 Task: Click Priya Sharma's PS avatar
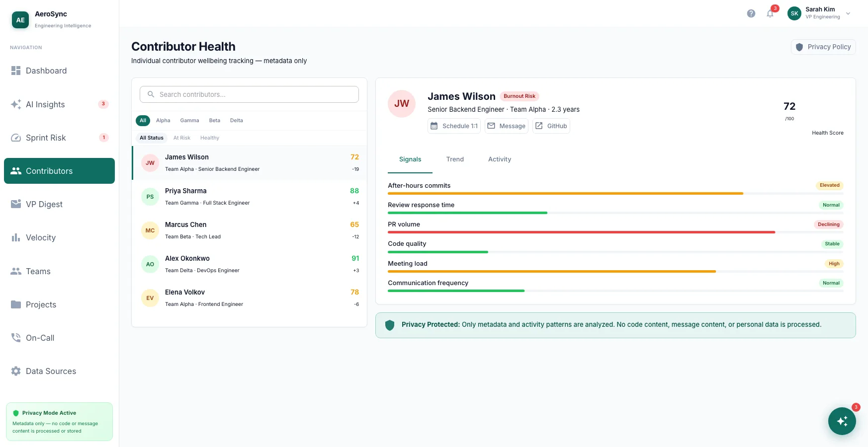click(150, 197)
